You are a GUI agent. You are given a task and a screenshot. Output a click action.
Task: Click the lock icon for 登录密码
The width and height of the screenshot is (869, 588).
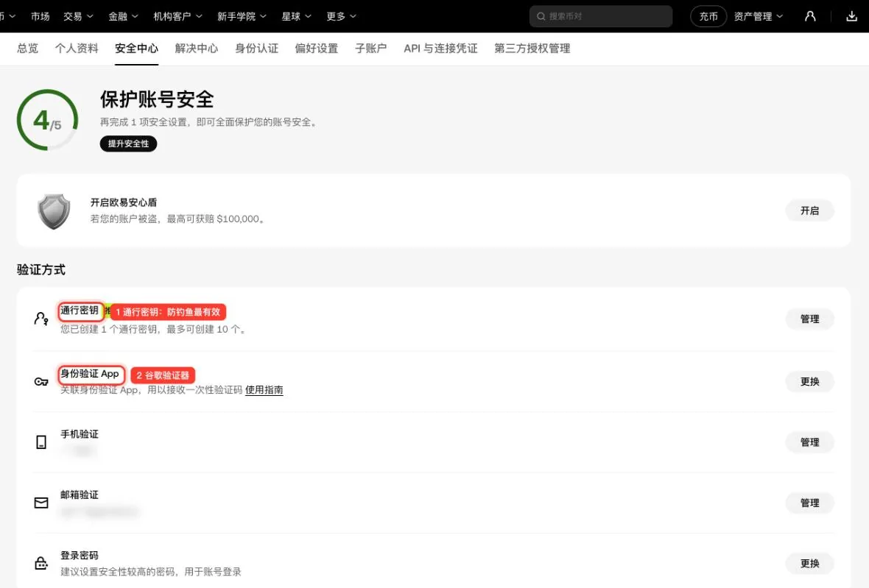click(41, 563)
